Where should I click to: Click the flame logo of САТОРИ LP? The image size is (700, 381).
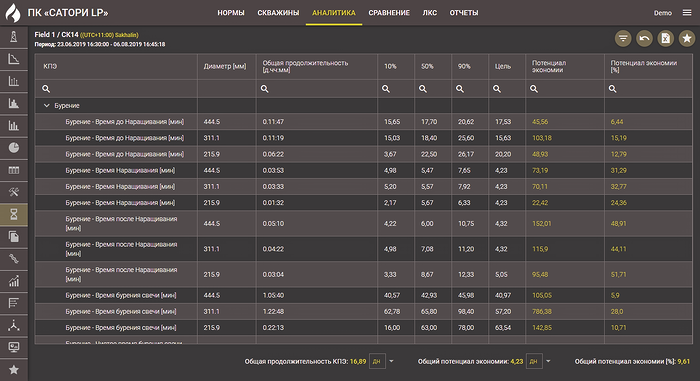click(13, 13)
